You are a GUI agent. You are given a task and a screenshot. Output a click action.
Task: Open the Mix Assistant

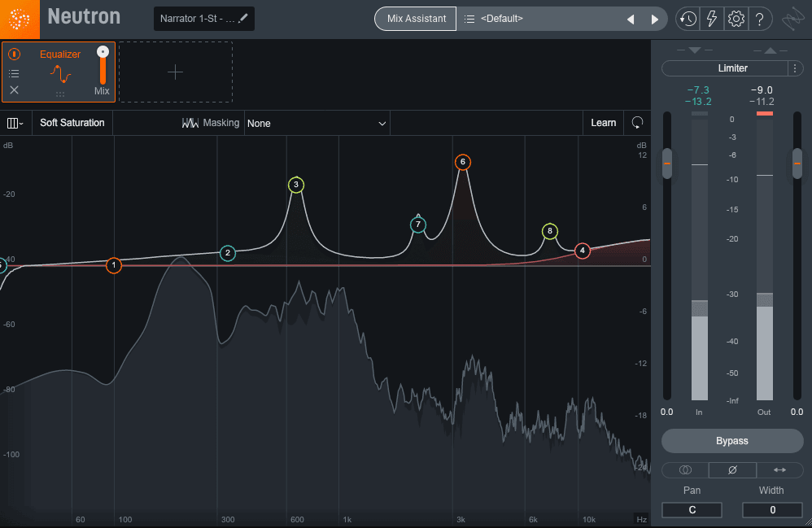tap(416, 19)
